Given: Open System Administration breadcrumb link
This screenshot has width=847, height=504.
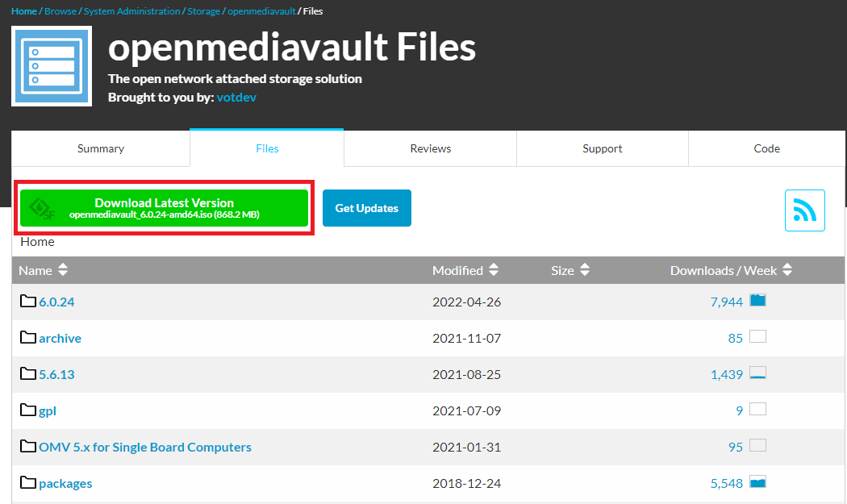Looking at the screenshot, I should 131,10.
